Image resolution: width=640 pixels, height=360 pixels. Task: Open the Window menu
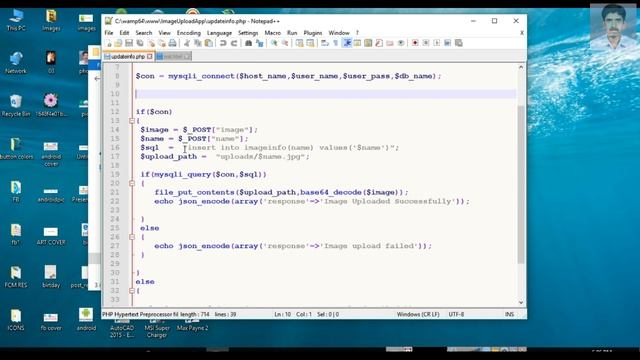[339, 33]
